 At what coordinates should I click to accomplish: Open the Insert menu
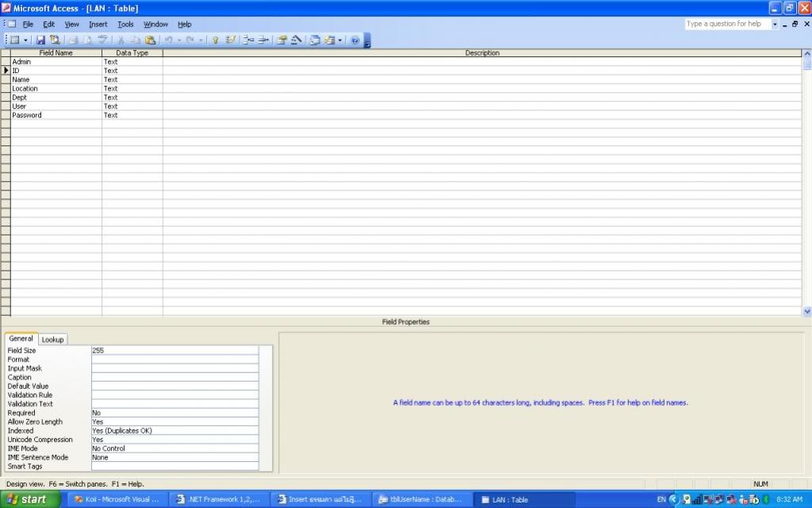coord(98,25)
